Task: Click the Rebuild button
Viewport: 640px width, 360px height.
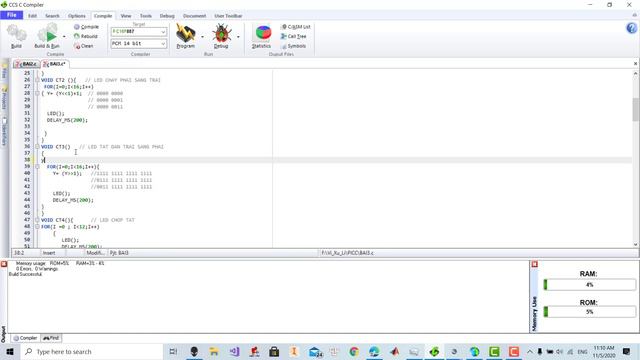Action: point(86,36)
